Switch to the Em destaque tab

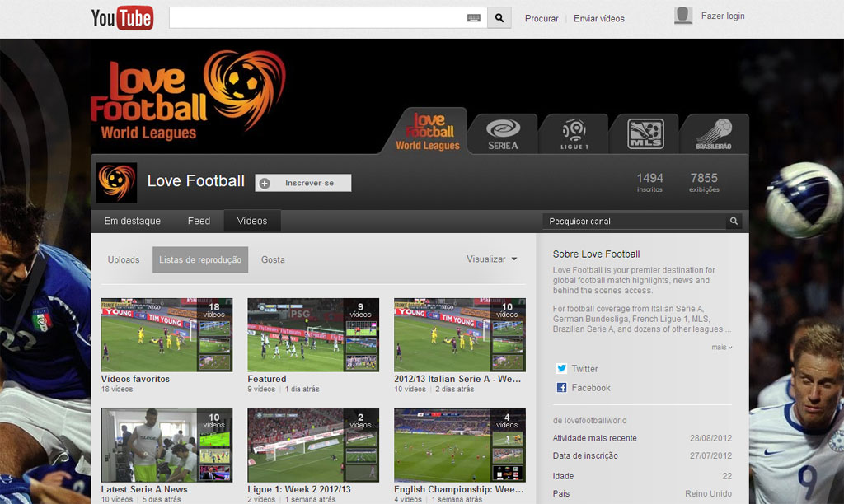132,222
